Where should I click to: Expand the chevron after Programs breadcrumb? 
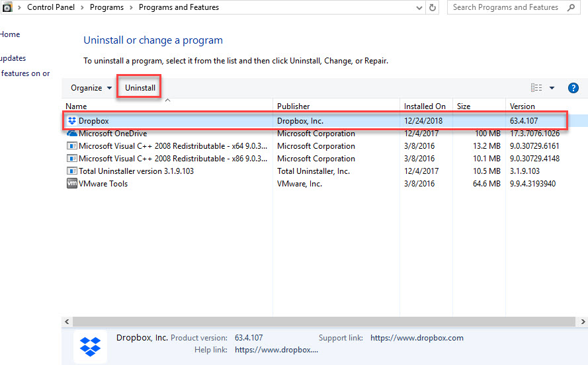[x=131, y=7]
